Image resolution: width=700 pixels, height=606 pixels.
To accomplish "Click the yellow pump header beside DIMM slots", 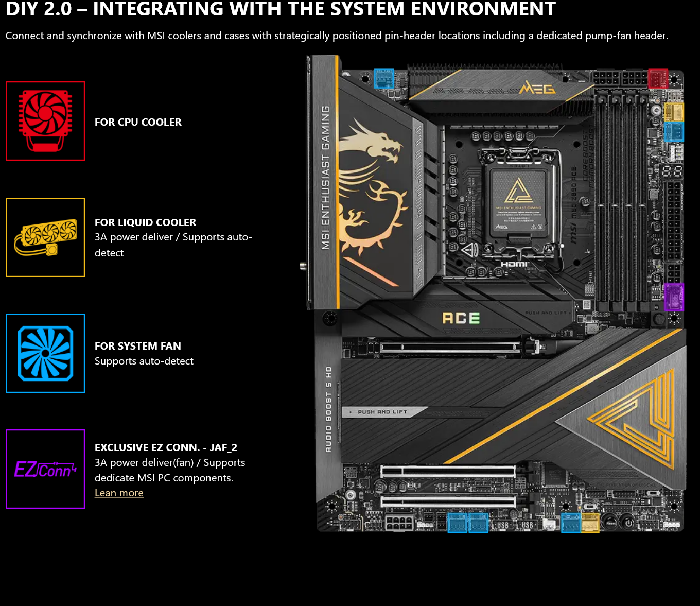I will tap(673, 112).
